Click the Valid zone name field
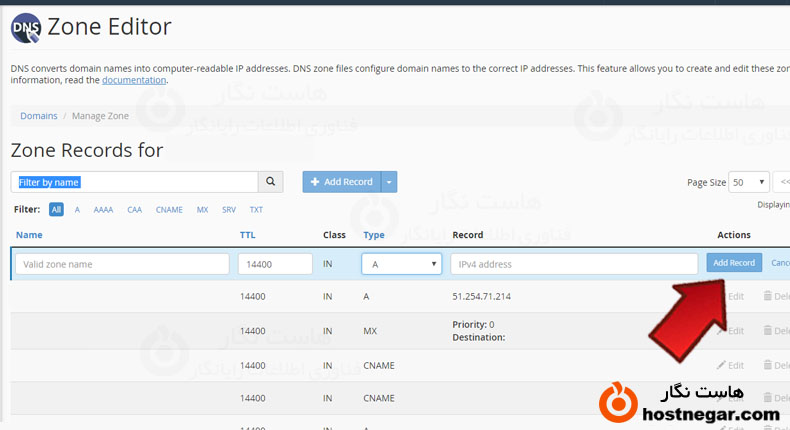The image size is (790, 430). (122, 264)
